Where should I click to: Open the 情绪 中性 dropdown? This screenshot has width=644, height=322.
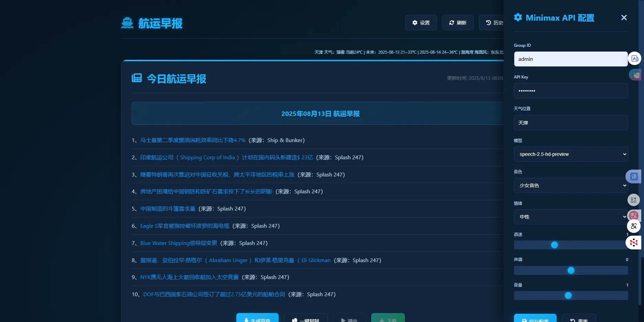[571, 217]
